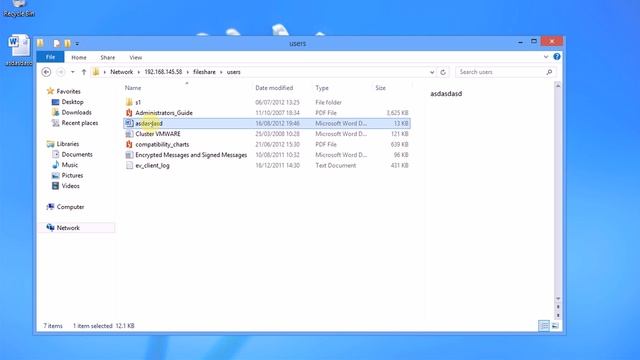
Task: Click the ev_client_log text file icon
Action: (129, 165)
